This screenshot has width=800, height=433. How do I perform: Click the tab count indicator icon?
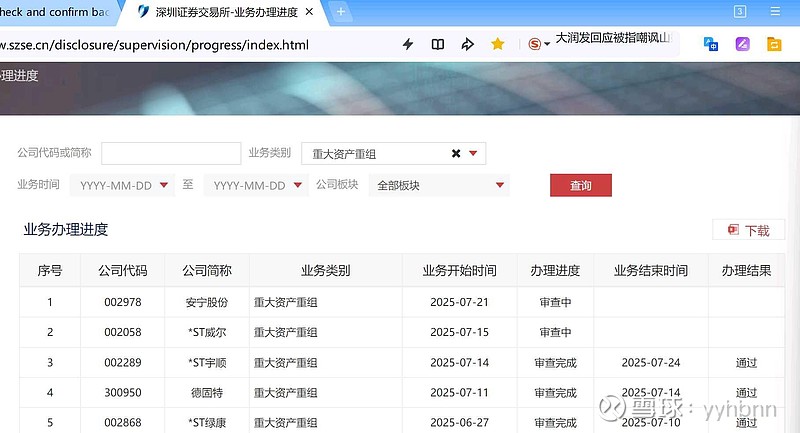pyautogui.click(x=740, y=12)
